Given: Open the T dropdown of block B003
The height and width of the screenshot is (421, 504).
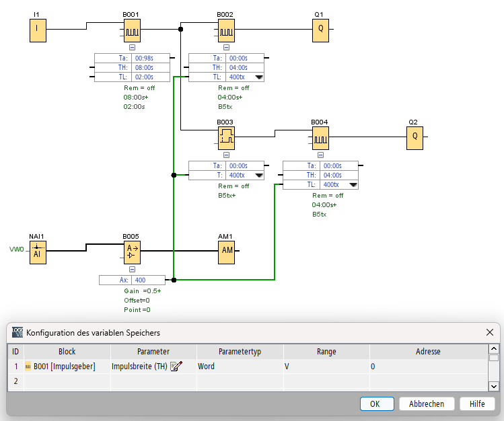Looking at the screenshot, I should pyautogui.click(x=258, y=176).
